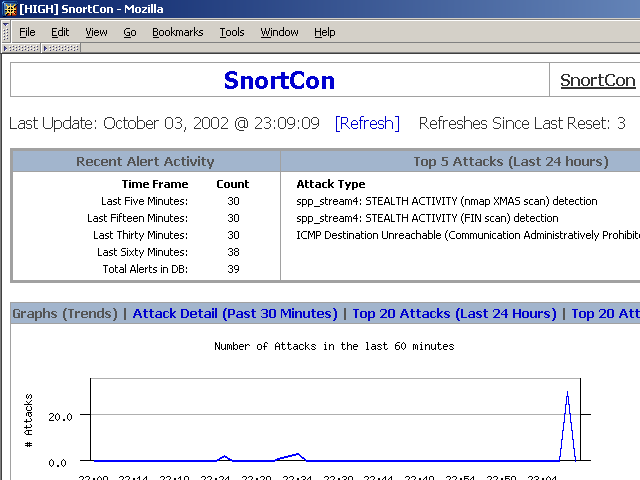Click Top 5 Attacks (Last 24 hours) header

tap(511, 162)
